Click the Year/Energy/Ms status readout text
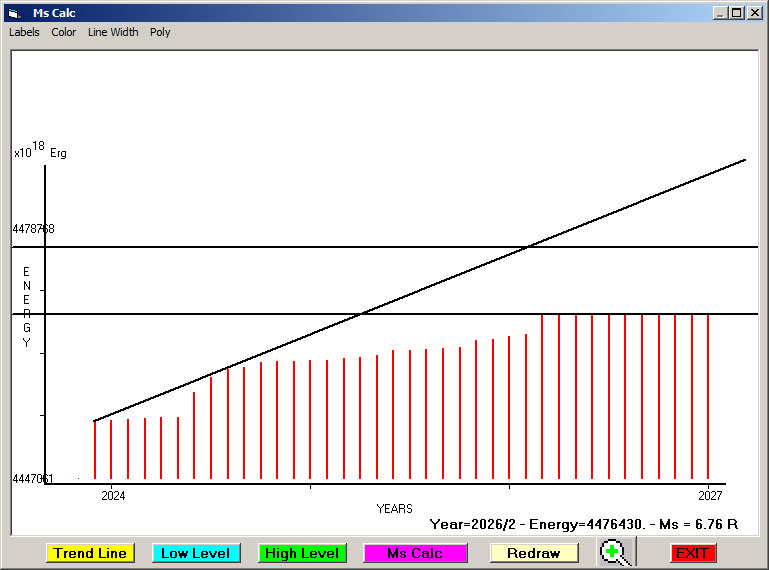 tap(583, 524)
